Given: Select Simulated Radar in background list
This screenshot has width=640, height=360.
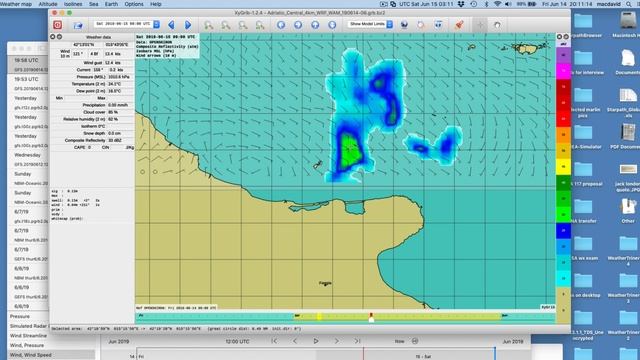Looking at the screenshot, I should pyautogui.click(x=28, y=326).
